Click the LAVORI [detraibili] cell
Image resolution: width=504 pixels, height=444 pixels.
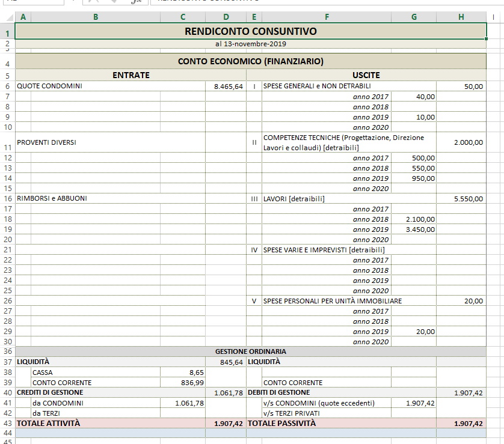coord(349,199)
